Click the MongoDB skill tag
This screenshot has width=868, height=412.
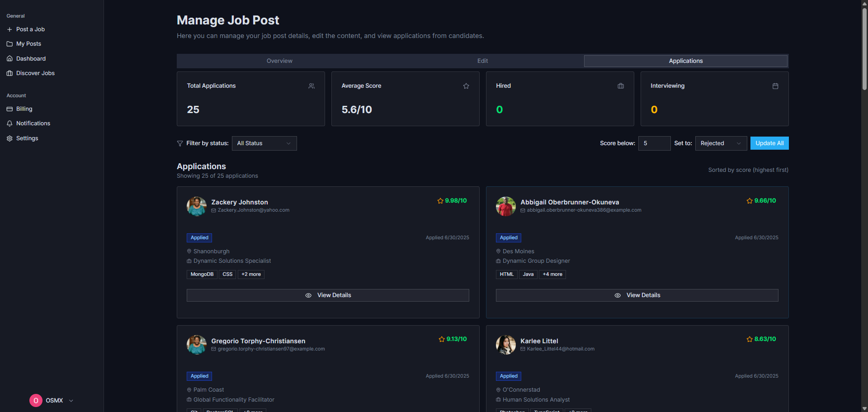(x=202, y=275)
